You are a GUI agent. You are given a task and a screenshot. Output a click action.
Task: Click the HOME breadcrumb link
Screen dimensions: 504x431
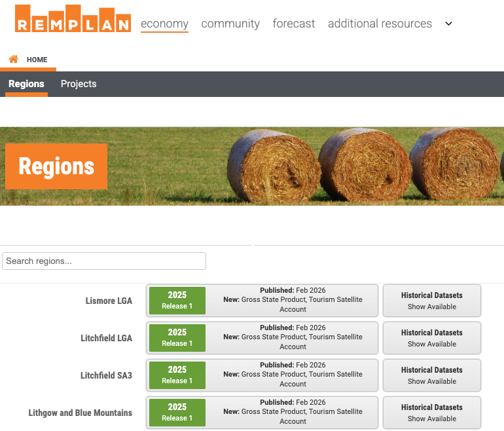(x=37, y=60)
